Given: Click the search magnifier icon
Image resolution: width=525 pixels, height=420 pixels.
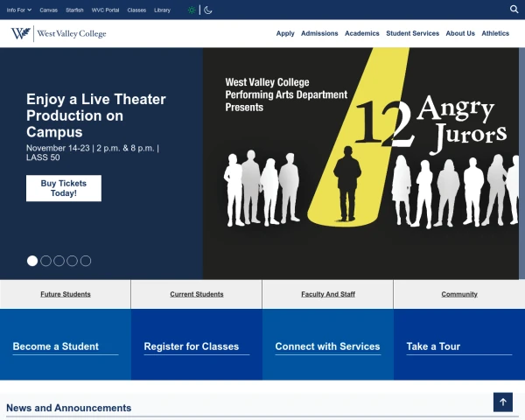Looking at the screenshot, I should [x=514, y=10].
